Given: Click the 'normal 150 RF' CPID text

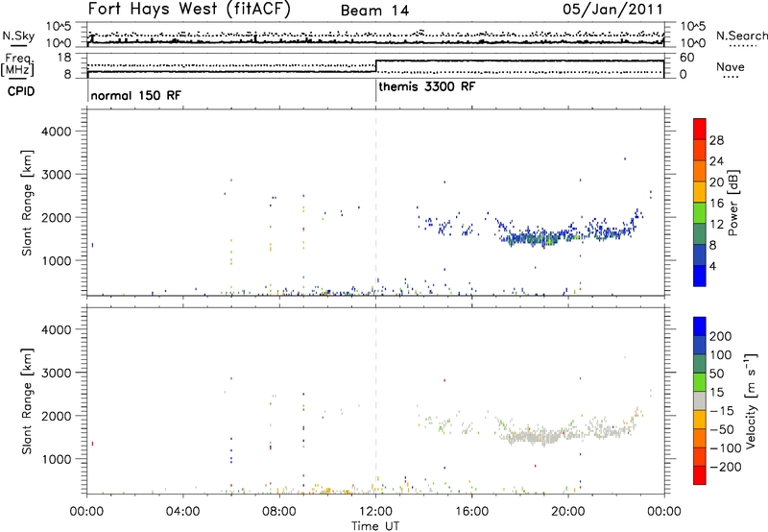Looking at the screenshot, I should [135, 95].
